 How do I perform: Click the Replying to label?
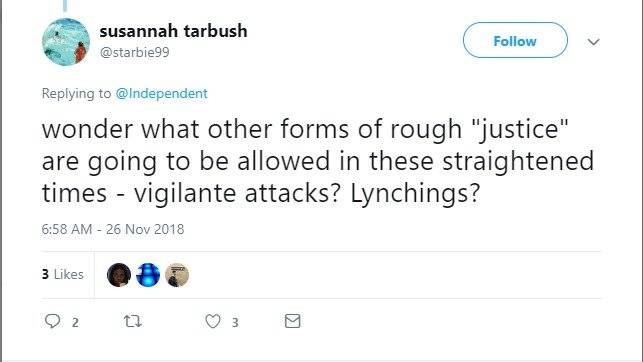click(76, 93)
